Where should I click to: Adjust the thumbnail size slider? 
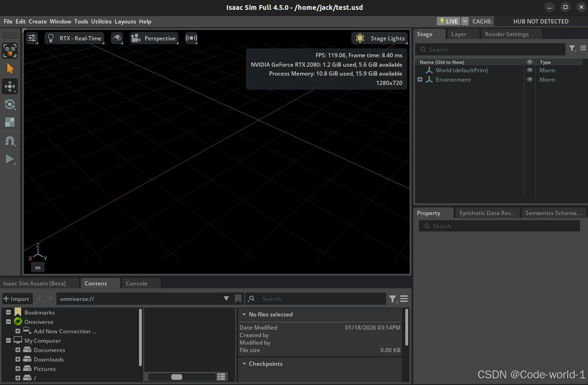coord(182,377)
